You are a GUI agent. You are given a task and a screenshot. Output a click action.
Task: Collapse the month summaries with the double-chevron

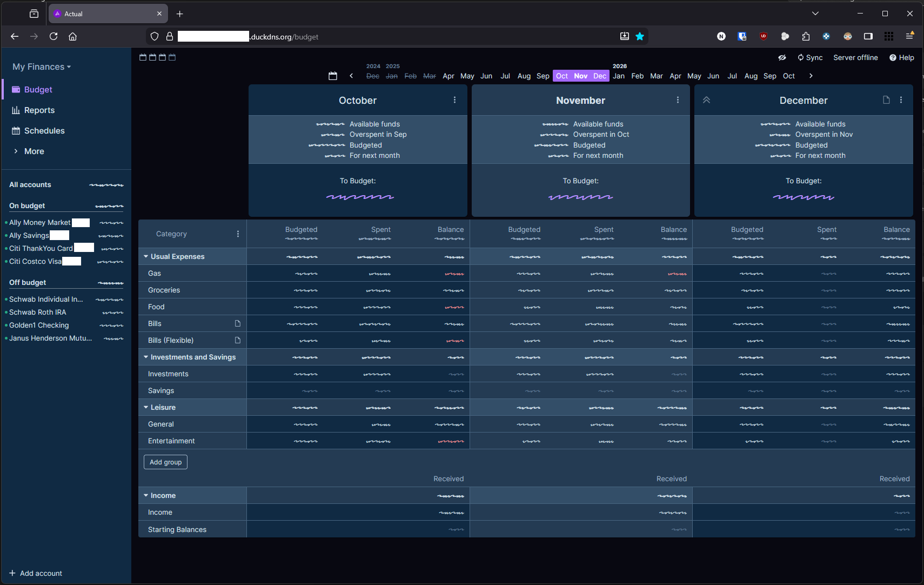pos(707,100)
